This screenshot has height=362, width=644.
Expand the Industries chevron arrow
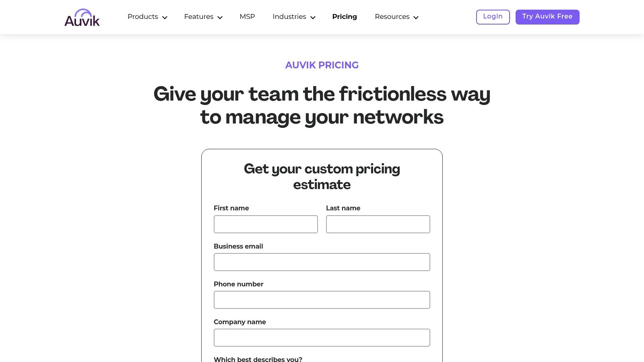tap(313, 17)
